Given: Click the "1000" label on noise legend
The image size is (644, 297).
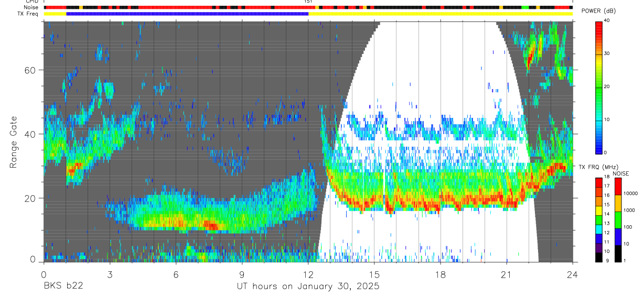Looking at the screenshot, I should (x=630, y=210).
